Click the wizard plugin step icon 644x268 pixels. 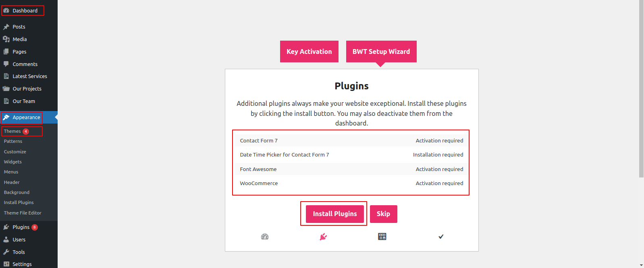pos(323,237)
